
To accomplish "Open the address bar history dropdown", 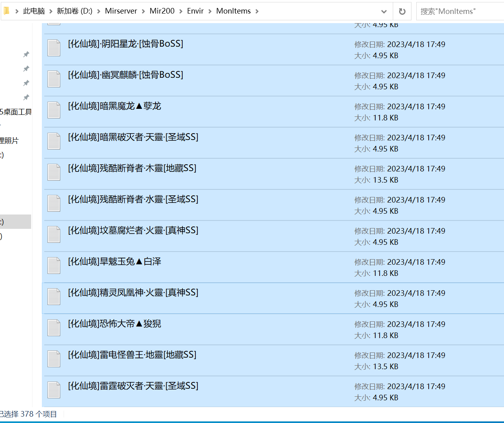I will (x=384, y=12).
